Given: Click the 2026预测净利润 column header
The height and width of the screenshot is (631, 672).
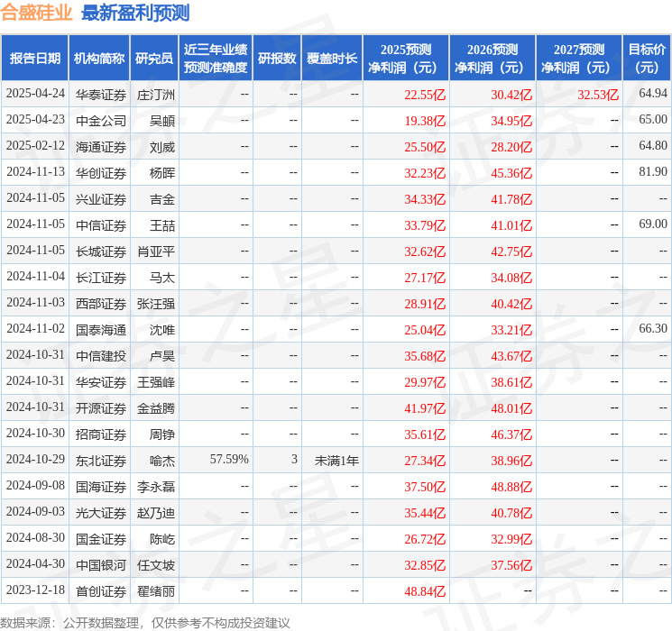Looking at the screenshot, I should (492, 58).
